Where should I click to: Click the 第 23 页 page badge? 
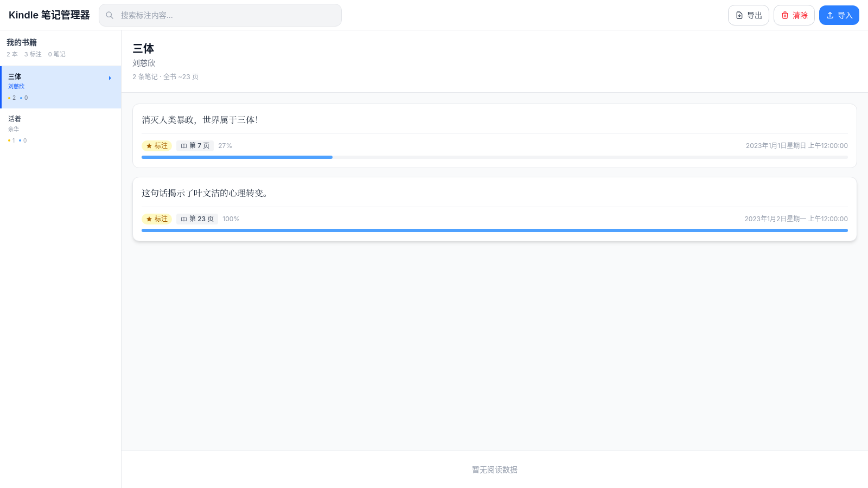(197, 219)
